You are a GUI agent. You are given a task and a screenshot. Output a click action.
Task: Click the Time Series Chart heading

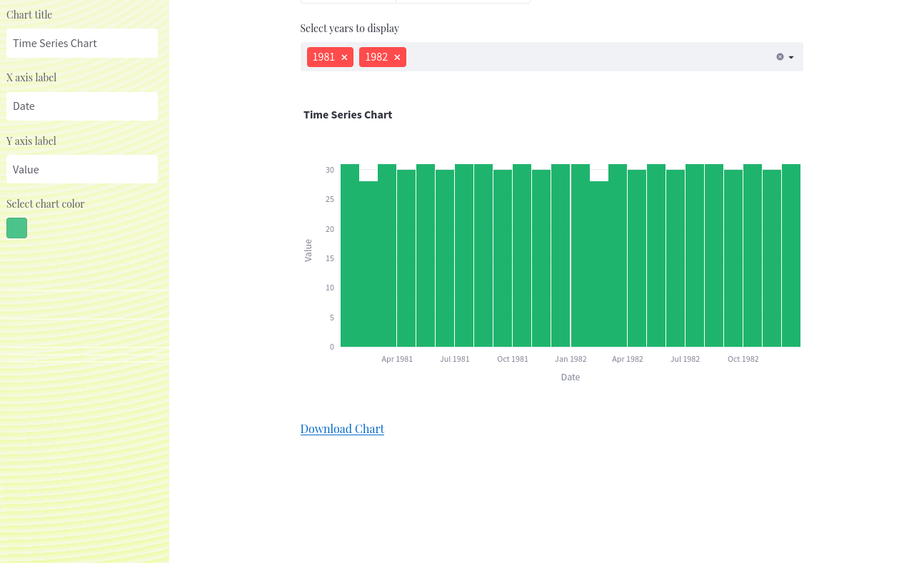pyautogui.click(x=348, y=114)
